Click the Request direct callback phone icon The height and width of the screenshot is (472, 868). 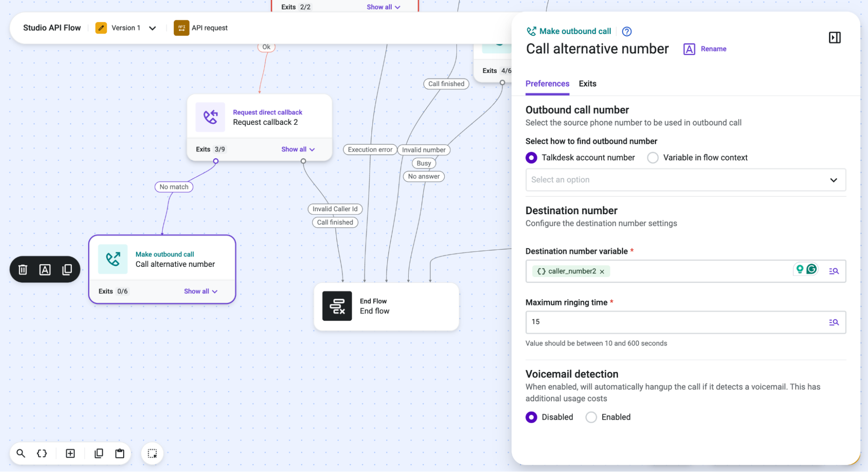pyautogui.click(x=210, y=117)
